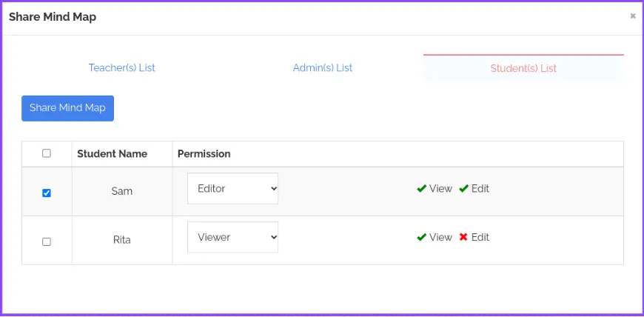Toggle the select-all checkbox in table header
The width and height of the screenshot is (644, 317).
coord(47,153)
